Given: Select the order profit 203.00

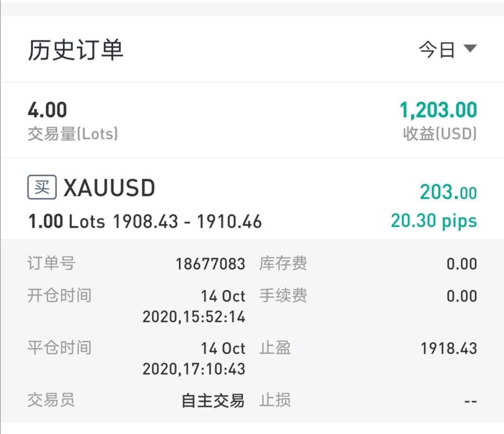Looking at the screenshot, I should [x=448, y=192].
